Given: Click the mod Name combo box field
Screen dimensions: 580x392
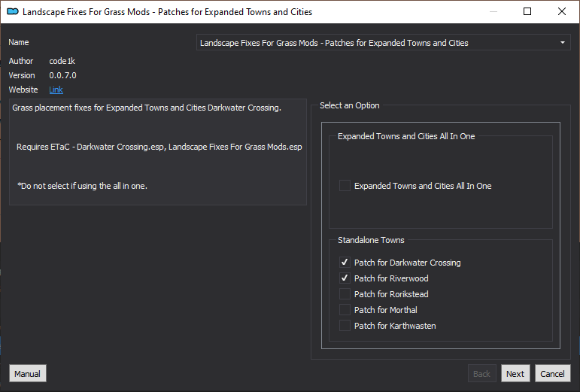Looking at the screenshot, I should click(383, 43).
